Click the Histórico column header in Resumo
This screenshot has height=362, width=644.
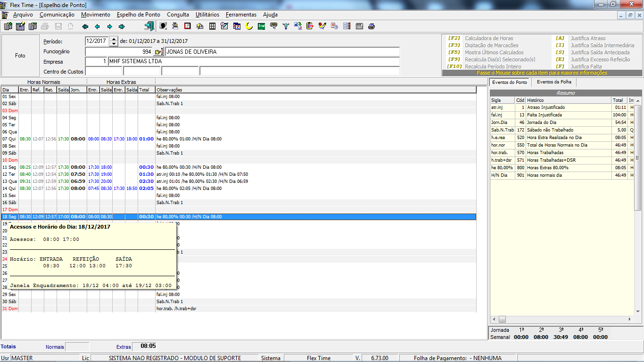(569, 100)
